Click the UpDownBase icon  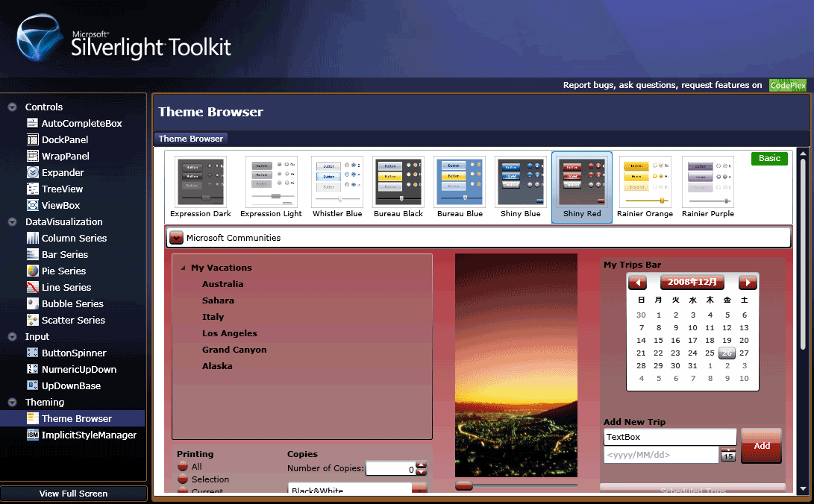coord(32,385)
